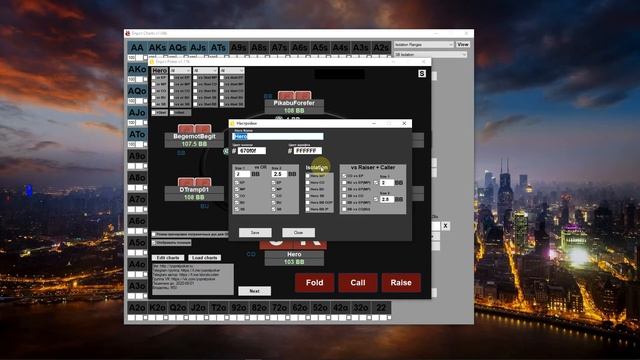
Task: Click BegemotBegit's 107.5 BB stack label
Action: [194, 144]
